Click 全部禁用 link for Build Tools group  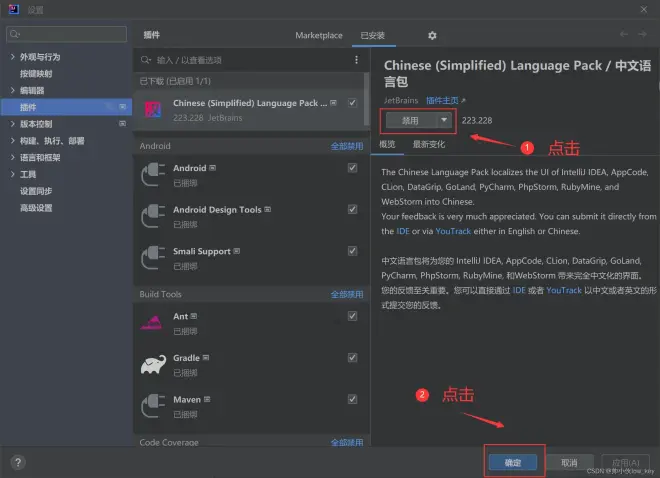pos(346,294)
